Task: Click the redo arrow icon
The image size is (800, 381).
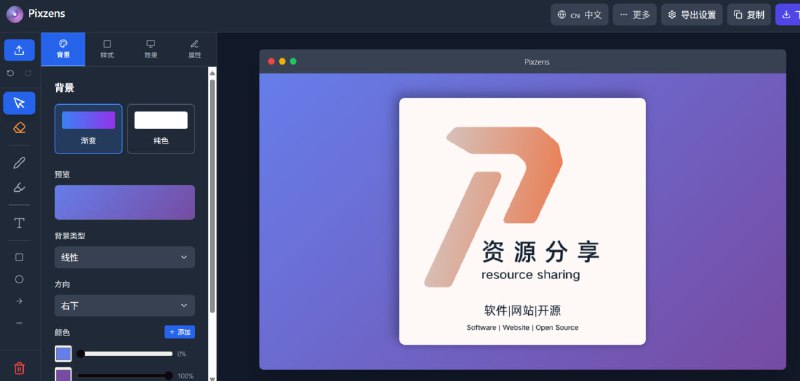Action: click(x=28, y=73)
